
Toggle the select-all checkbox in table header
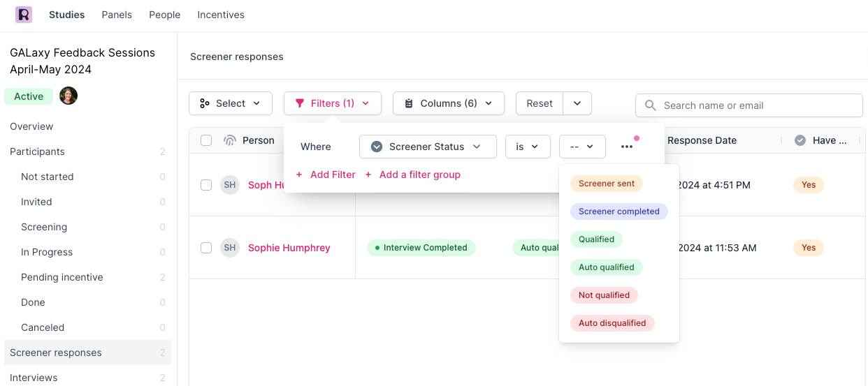coord(206,140)
